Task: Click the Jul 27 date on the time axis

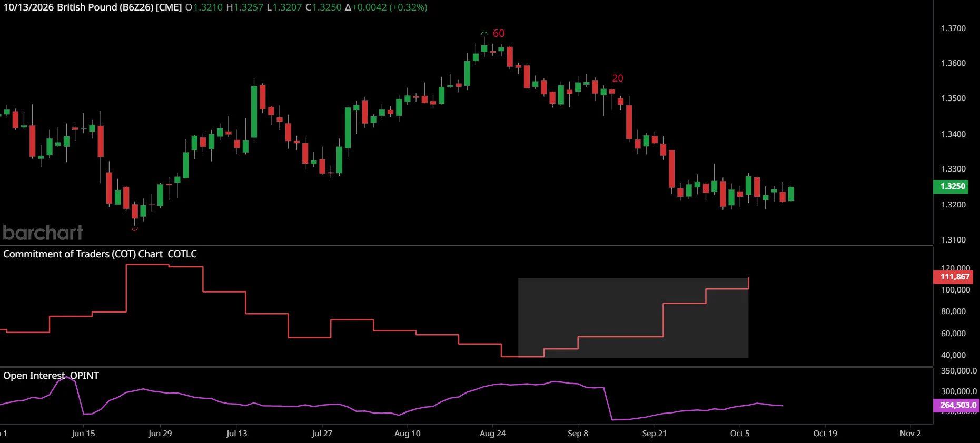Action: [322, 434]
